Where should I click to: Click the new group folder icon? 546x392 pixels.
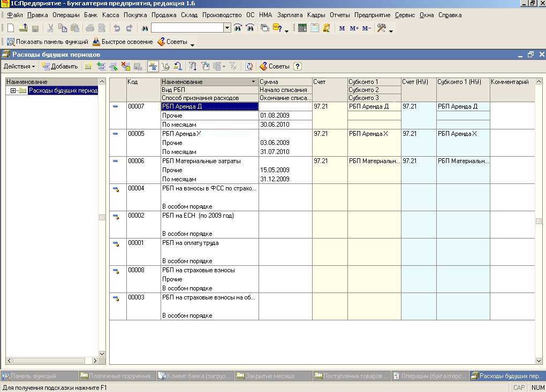[88, 66]
